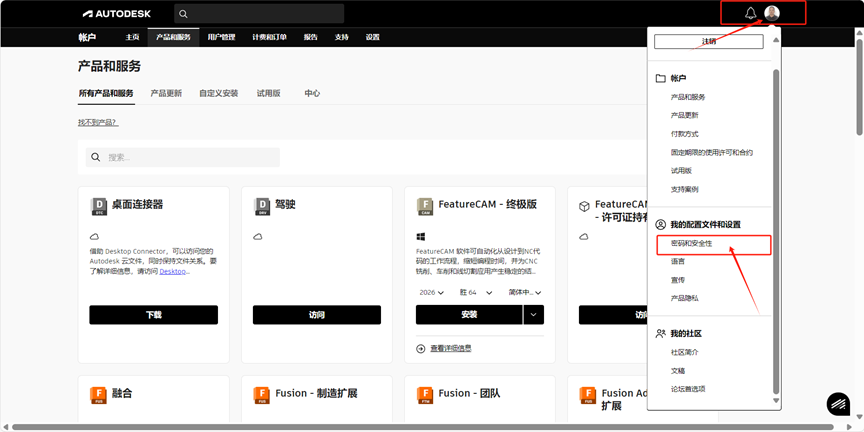Screen dimensions: 864x432
Task: Select 论坛首选项 in profile menu
Action: (688, 388)
